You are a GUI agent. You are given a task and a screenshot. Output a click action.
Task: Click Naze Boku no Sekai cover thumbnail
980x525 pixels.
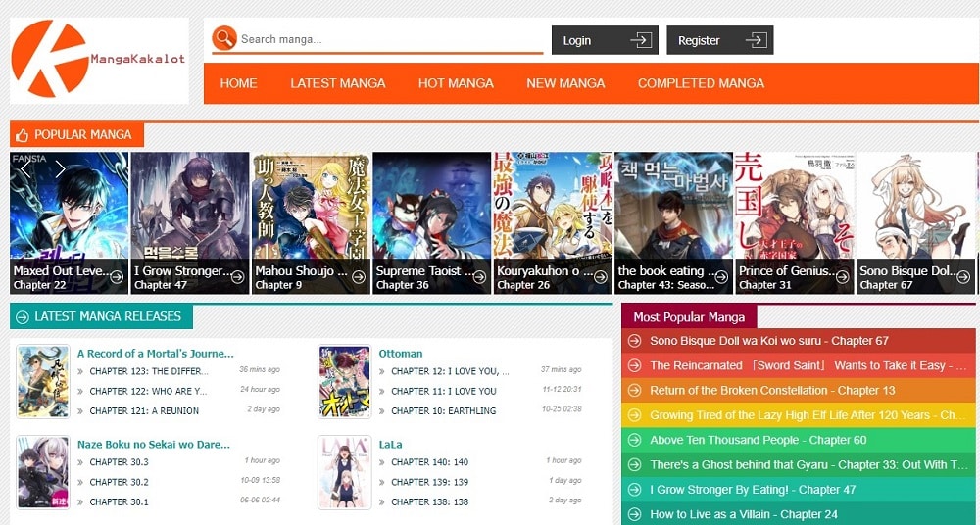[x=43, y=472]
